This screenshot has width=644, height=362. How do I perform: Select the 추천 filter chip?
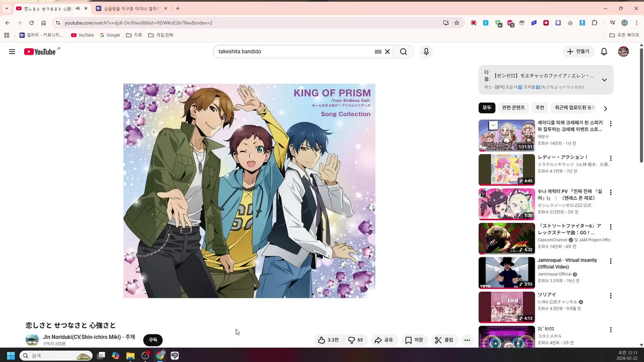coord(540,108)
